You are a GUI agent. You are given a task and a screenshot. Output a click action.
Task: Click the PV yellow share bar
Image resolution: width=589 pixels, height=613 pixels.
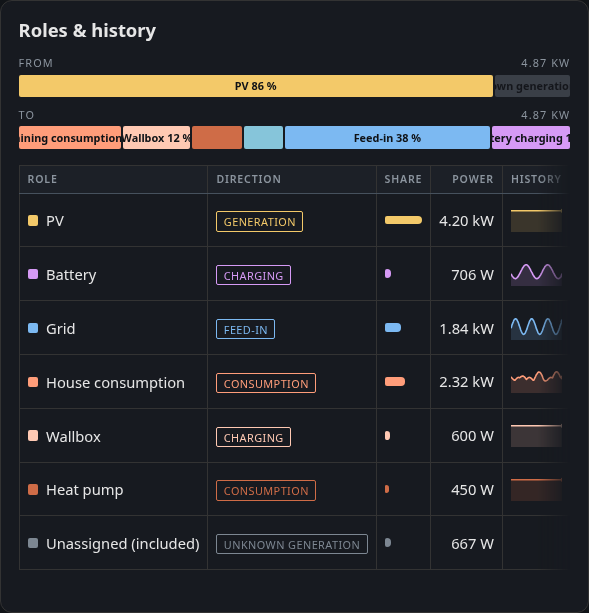point(403,220)
